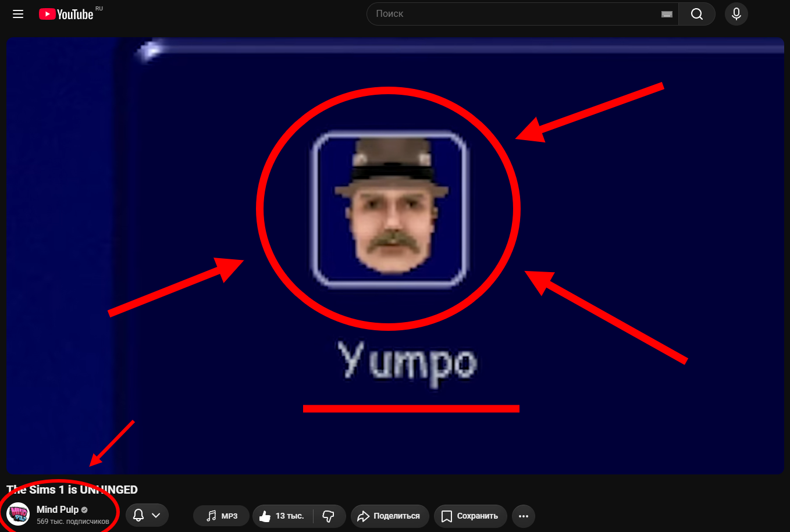Go to the YouTube home logo
Viewport: 790px width, 532px height.
(66, 14)
